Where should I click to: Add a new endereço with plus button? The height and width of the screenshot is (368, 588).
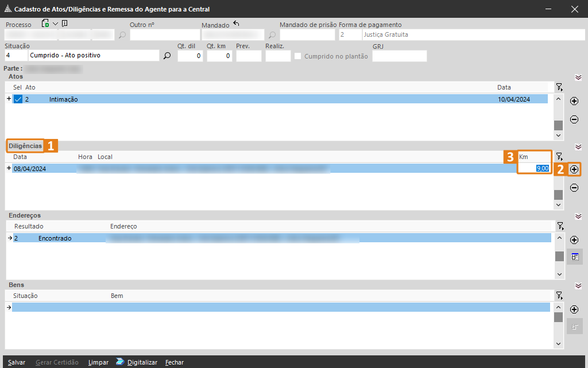tap(574, 240)
